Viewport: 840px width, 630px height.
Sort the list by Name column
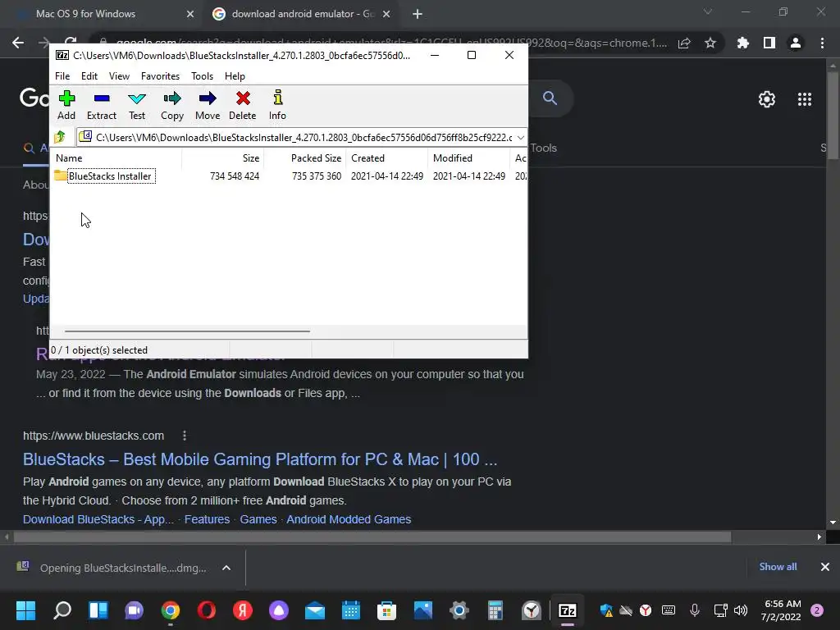116,158
